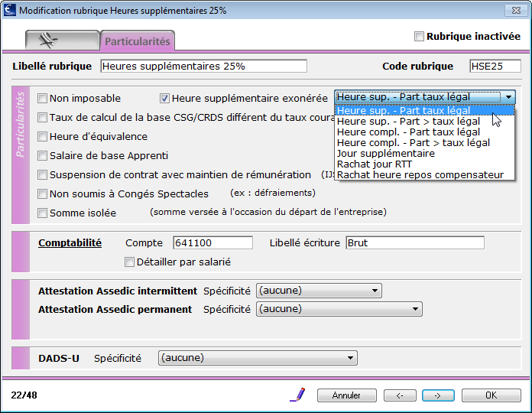
Task: Click the application icon in the title bar
Action: tap(9, 10)
